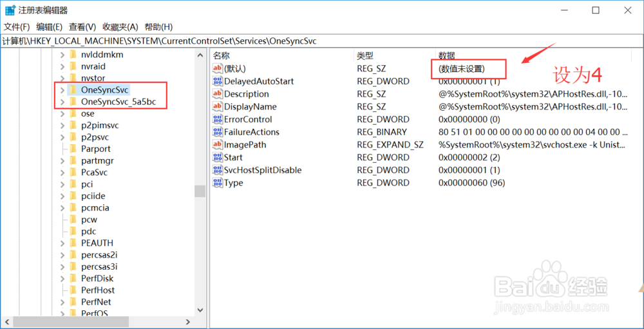Select the pci folder icon
Image resolution: width=644 pixels, height=329 pixels.
(73, 184)
